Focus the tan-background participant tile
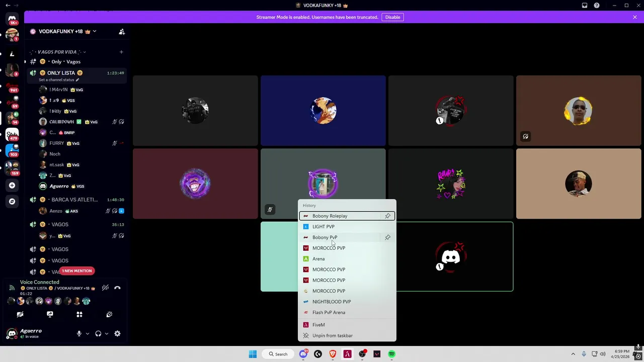This screenshot has height=362, width=644. tap(579, 184)
